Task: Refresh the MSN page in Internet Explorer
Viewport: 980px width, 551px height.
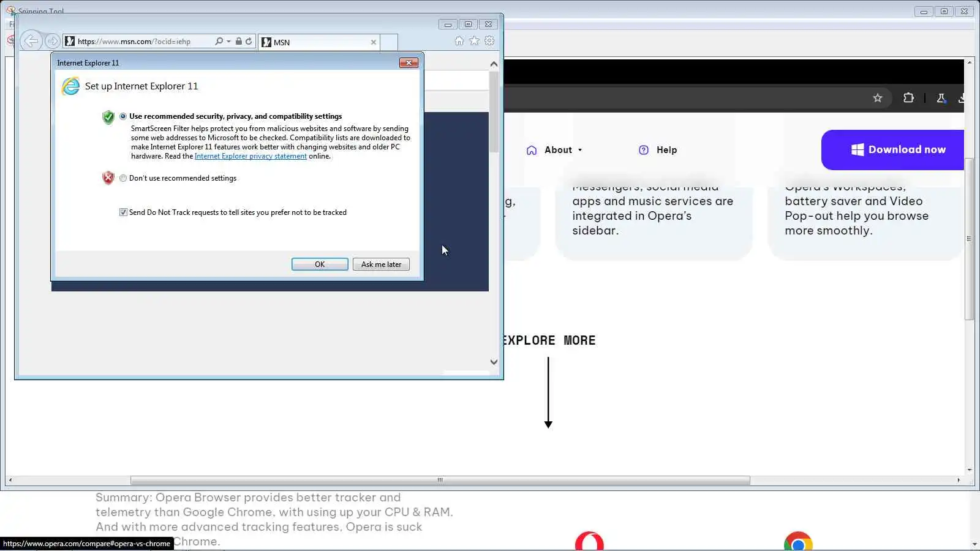Action: [249, 41]
